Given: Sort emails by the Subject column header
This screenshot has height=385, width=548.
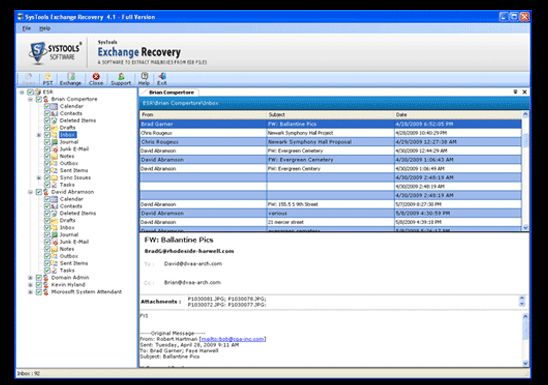Looking at the screenshot, I should 330,115.
